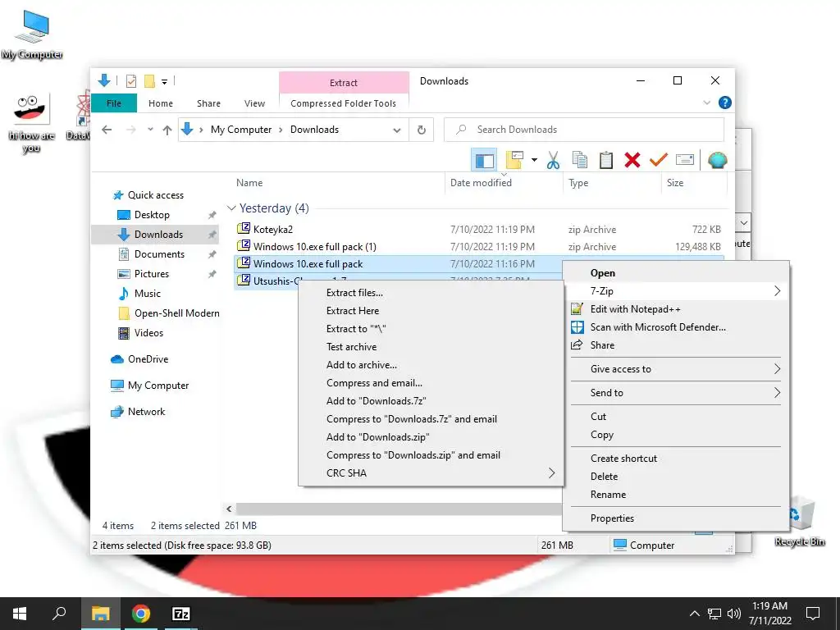840x630 pixels.
Task: Open the Share ribbon tab
Action: click(208, 103)
